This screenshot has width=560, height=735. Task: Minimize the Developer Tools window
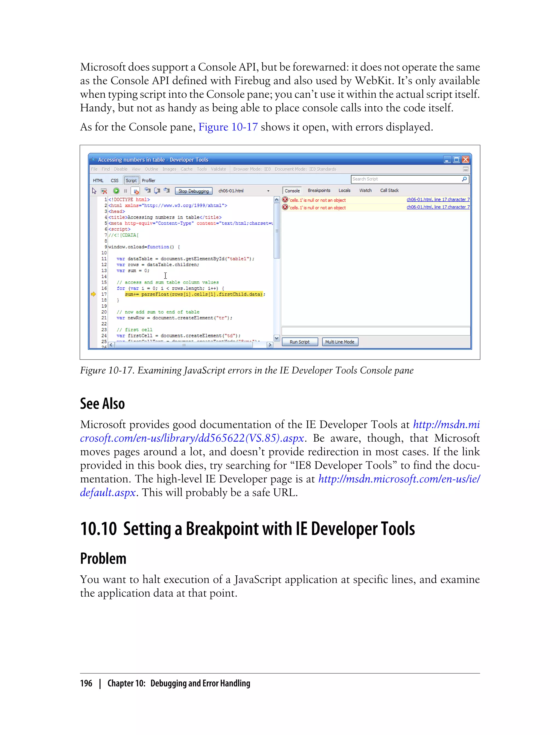tap(447, 159)
